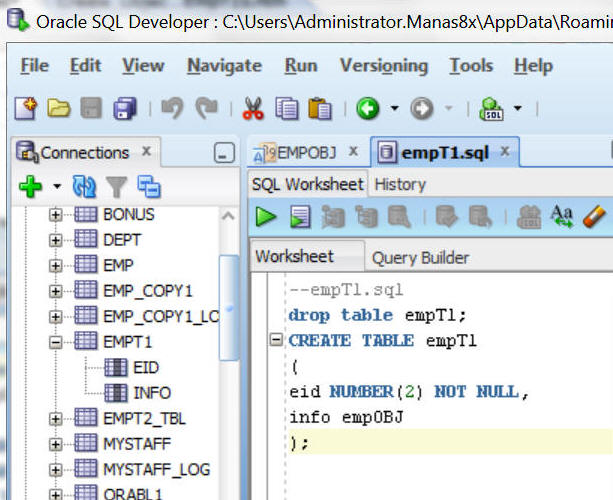Click the green Back navigation arrow
The height and width of the screenshot is (500, 613).
[367, 108]
